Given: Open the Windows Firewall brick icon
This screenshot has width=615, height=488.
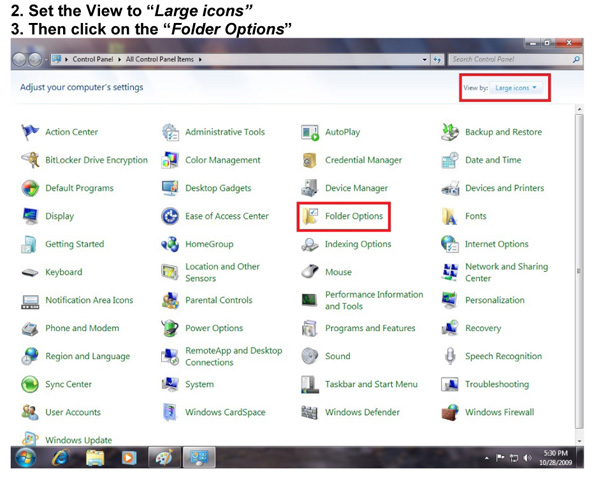Looking at the screenshot, I should point(450,412).
